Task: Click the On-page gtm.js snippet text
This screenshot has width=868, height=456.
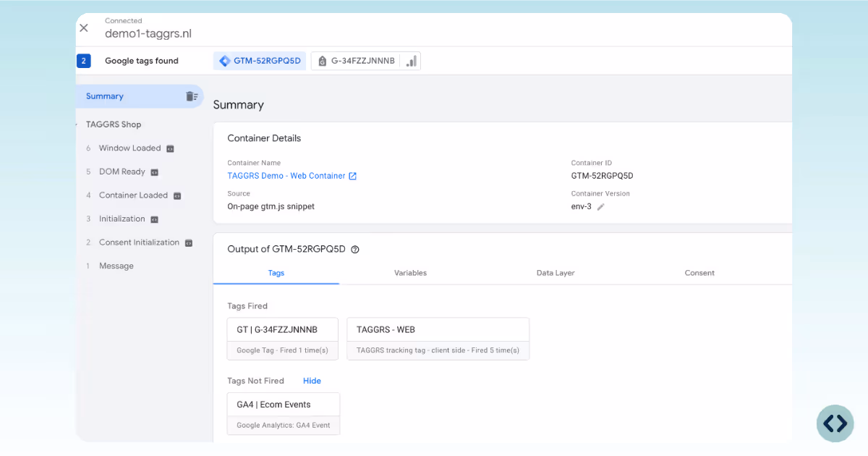Action: point(271,207)
